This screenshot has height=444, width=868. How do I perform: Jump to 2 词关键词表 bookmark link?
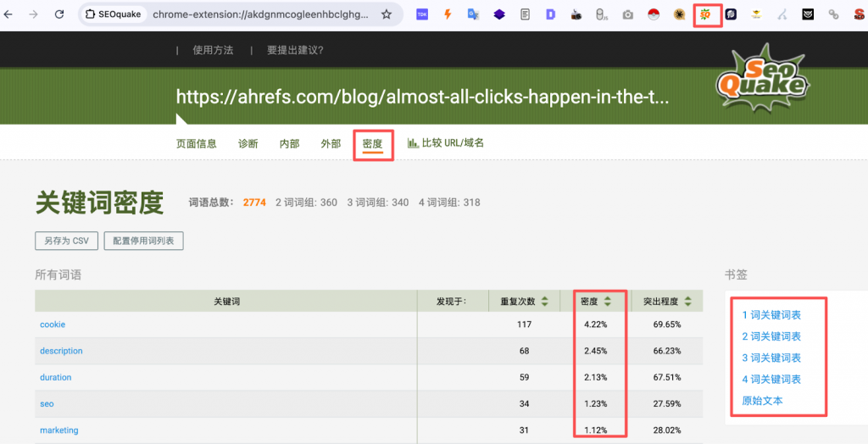tap(771, 336)
